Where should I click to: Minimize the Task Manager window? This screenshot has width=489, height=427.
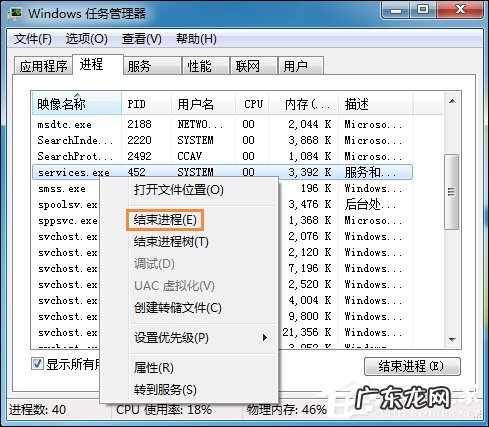click(396, 10)
